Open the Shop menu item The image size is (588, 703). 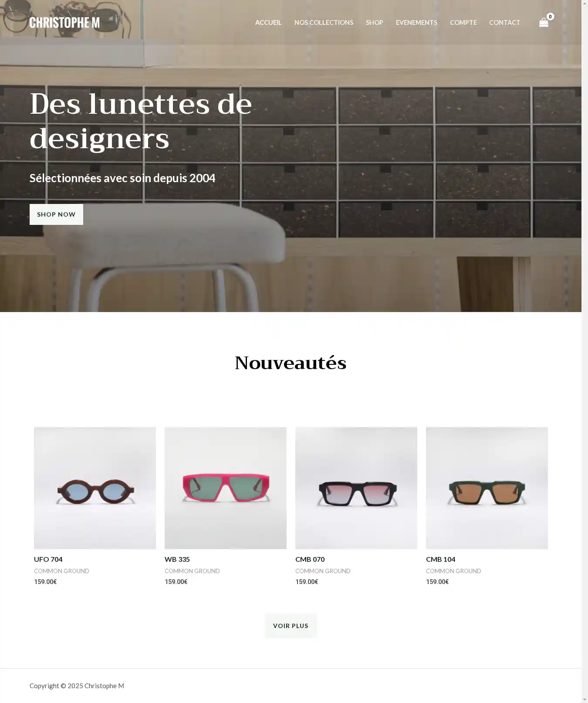(x=375, y=23)
